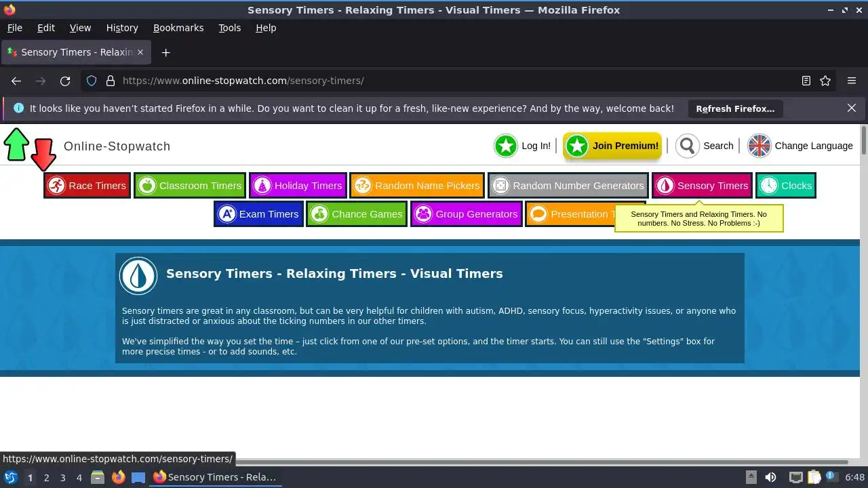Open the Chance Games category
The image size is (868, 488).
click(356, 214)
